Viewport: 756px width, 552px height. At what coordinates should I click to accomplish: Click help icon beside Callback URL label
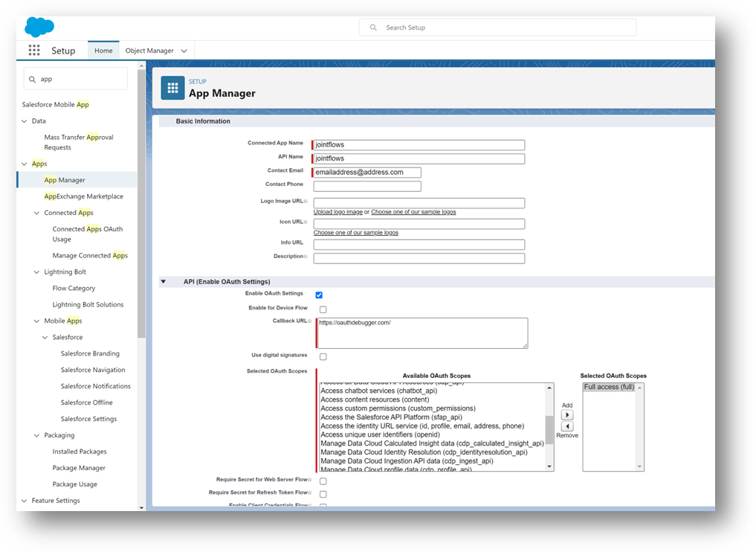pos(309,321)
